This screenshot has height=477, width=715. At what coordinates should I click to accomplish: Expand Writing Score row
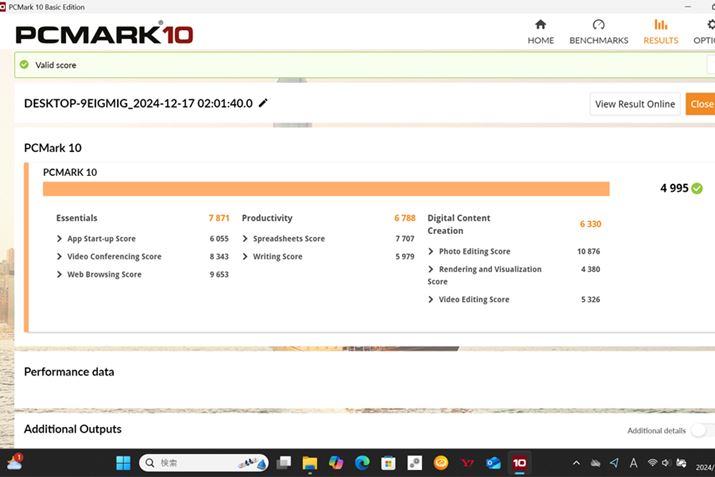click(x=245, y=256)
